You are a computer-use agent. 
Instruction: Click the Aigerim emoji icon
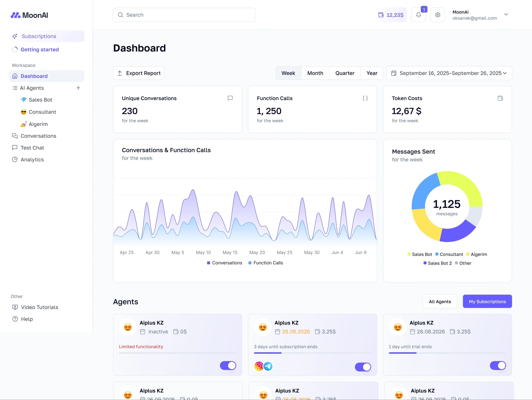pyautogui.click(x=24, y=124)
